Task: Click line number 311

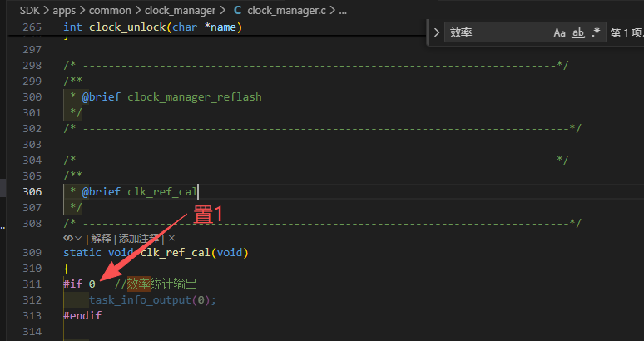Action: tap(32, 284)
